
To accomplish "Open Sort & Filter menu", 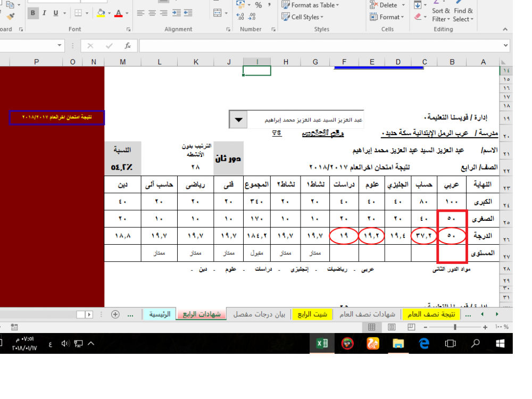I will pyautogui.click(x=440, y=15).
